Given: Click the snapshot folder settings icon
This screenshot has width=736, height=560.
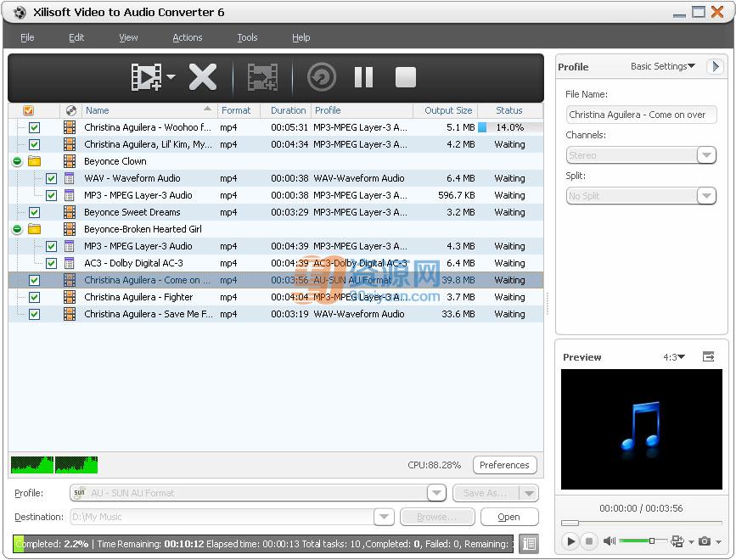Looking at the screenshot, I should pyautogui.click(x=677, y=541).
